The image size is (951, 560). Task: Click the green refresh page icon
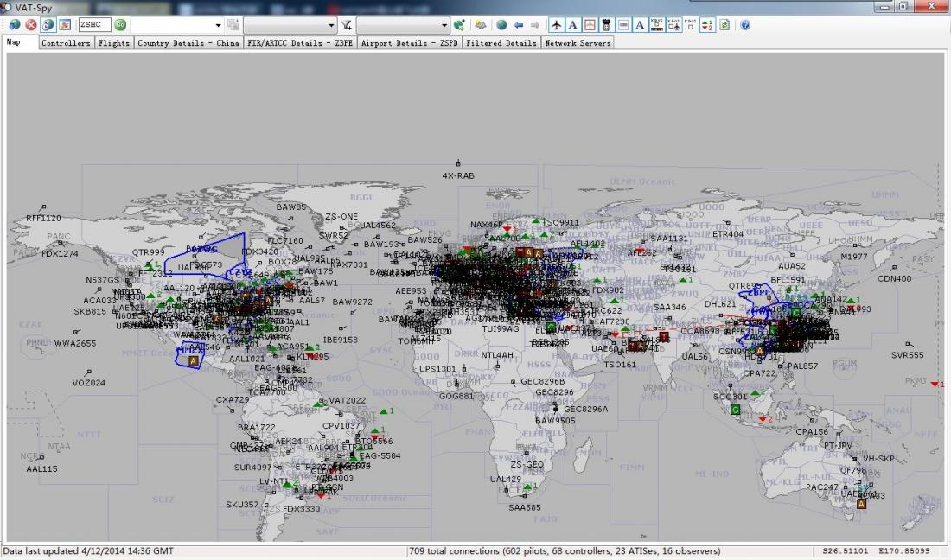pyautogui.click(x=724, y=25)
